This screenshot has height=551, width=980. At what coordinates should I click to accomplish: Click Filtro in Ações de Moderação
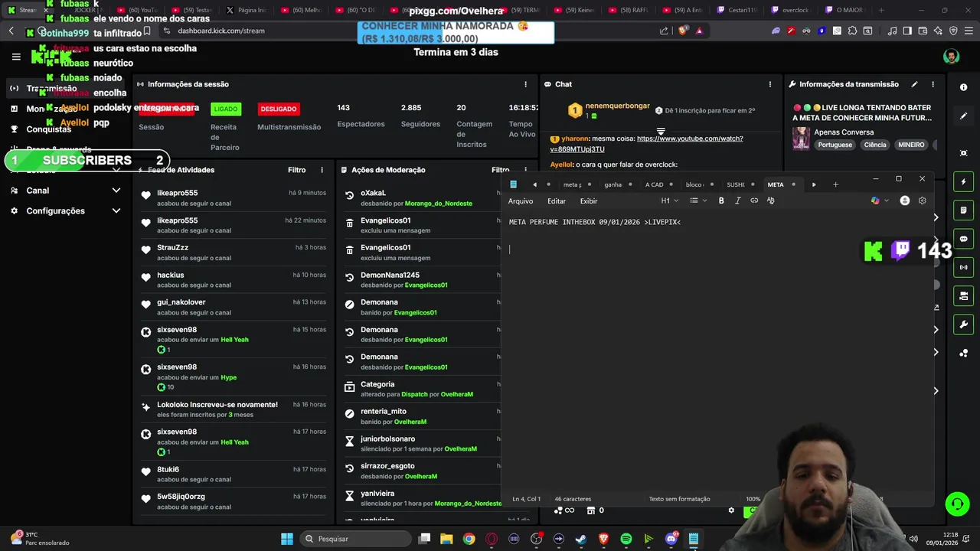(500, 170)
